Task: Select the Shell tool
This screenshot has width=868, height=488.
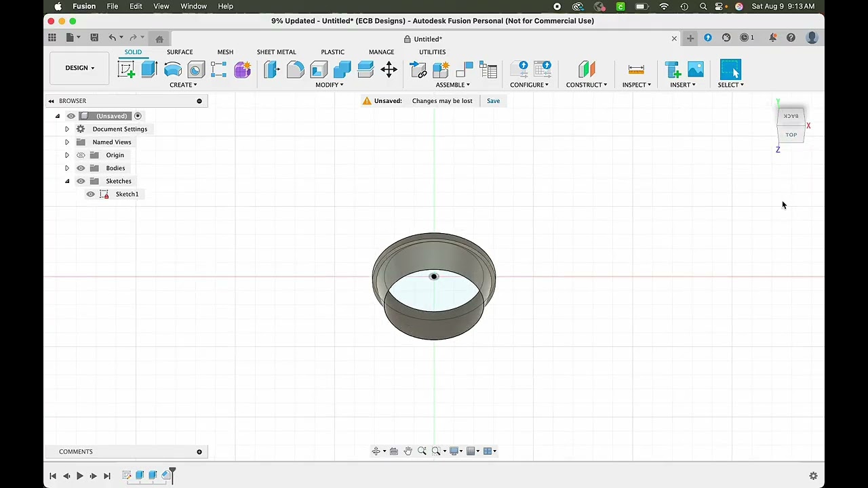Action: tap(319, 69)
